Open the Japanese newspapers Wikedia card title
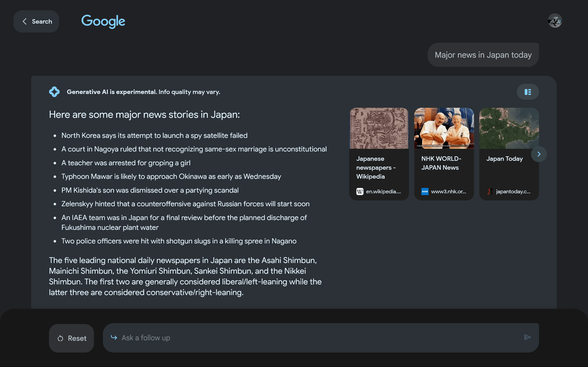 (376, 167)
